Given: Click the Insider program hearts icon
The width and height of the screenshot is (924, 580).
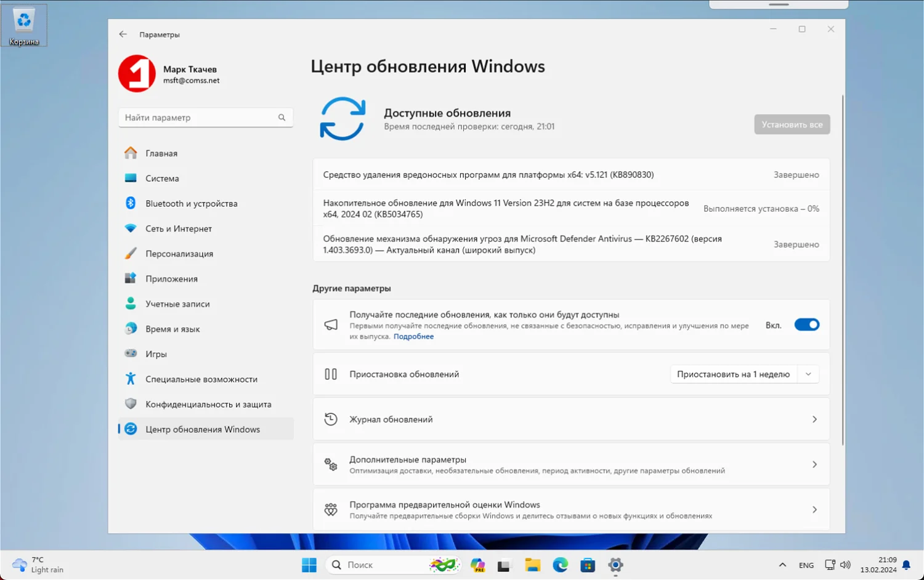Looking at the screenshot, I should point(331,510).
